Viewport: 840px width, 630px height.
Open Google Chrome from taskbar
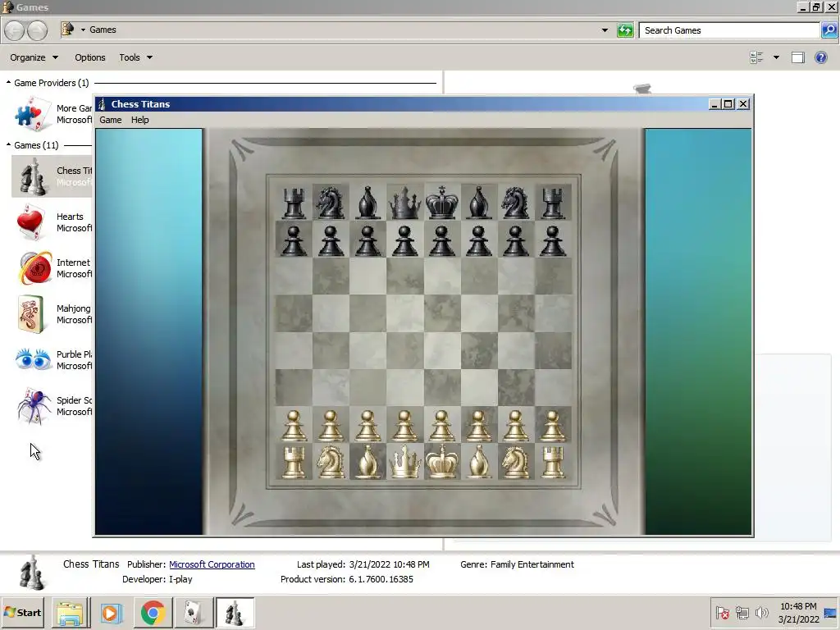(x=153, y=613)
